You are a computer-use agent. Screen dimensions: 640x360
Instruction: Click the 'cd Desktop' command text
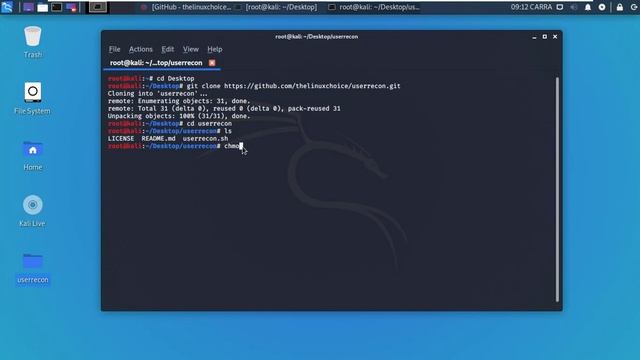pos(176,78)
